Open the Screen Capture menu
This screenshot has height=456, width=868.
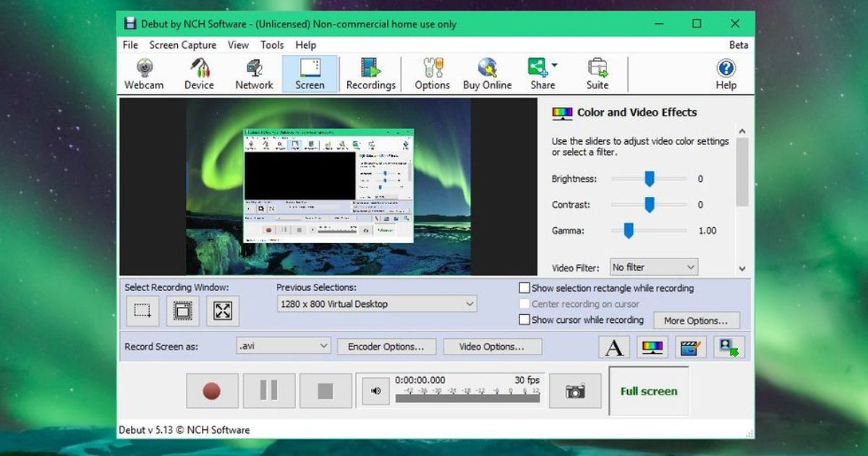coord(182,45)
